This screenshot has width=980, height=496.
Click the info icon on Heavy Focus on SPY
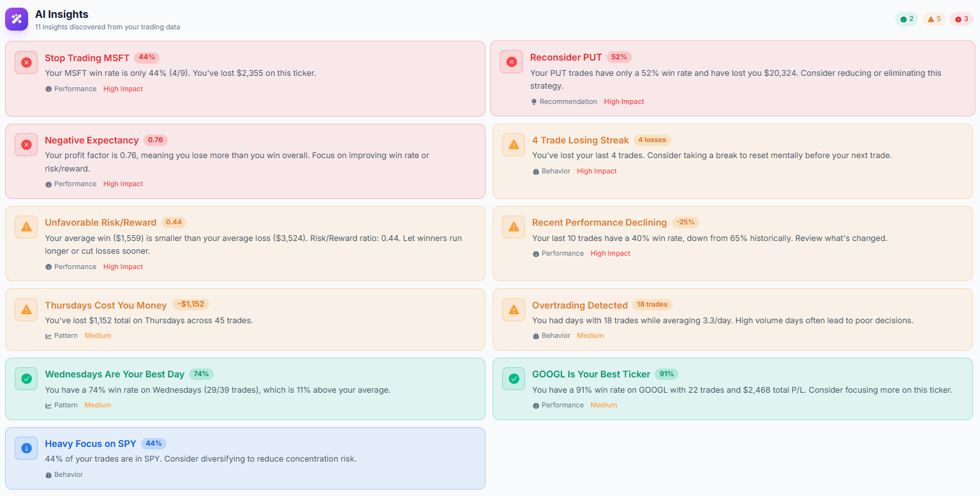26,448
